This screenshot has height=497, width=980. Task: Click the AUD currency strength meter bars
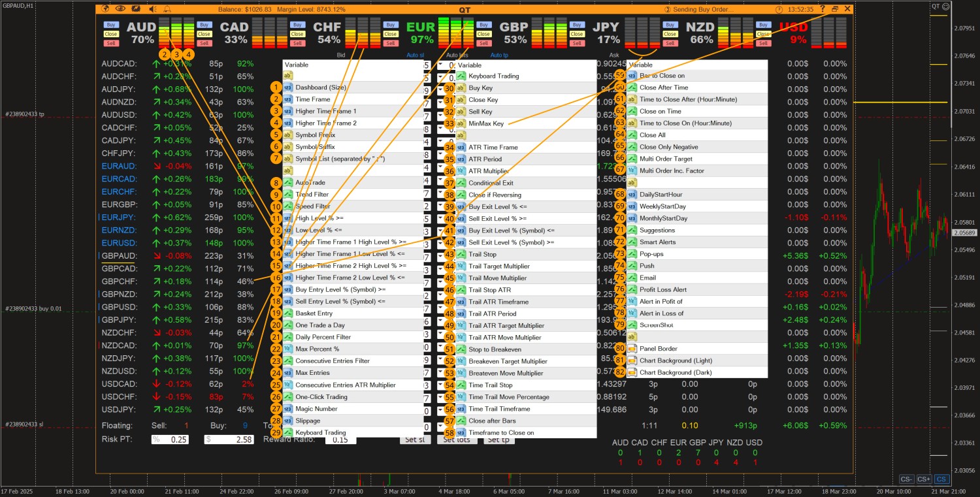(x=177, y=33)
